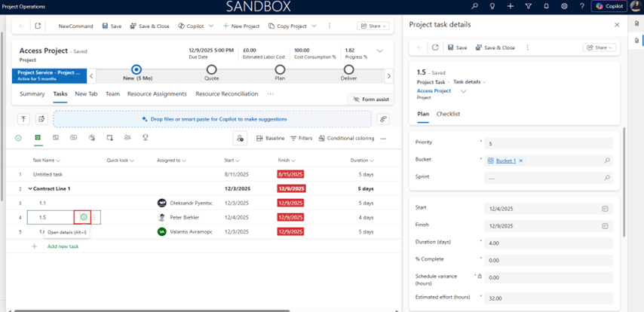
Task: Select the New stage circle
Action: tap(136, 69)
